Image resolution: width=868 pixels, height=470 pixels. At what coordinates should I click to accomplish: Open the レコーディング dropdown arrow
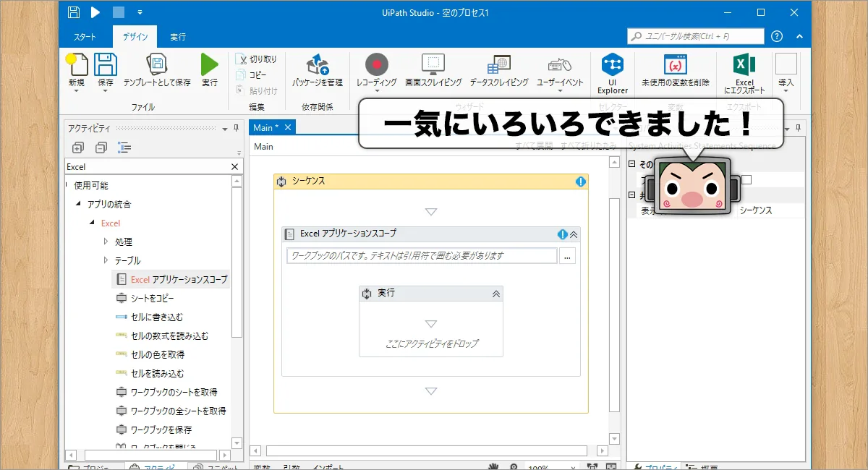377,91
